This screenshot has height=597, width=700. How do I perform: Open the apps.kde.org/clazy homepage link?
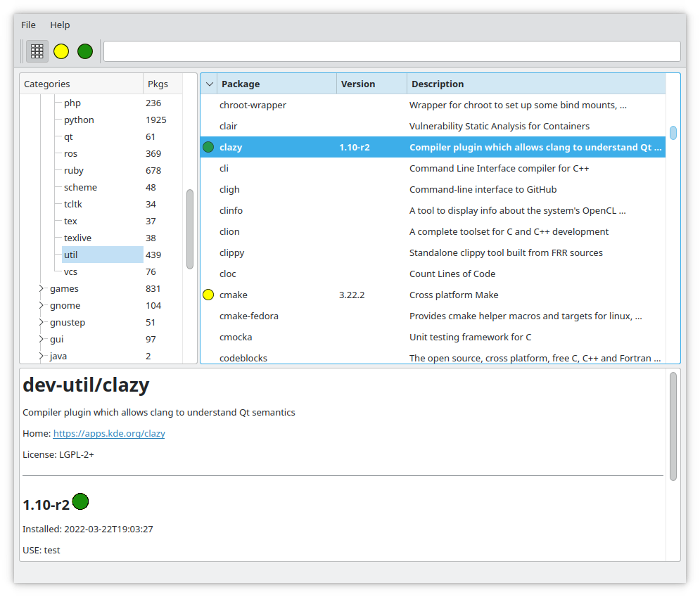click(x=109, y=434)
